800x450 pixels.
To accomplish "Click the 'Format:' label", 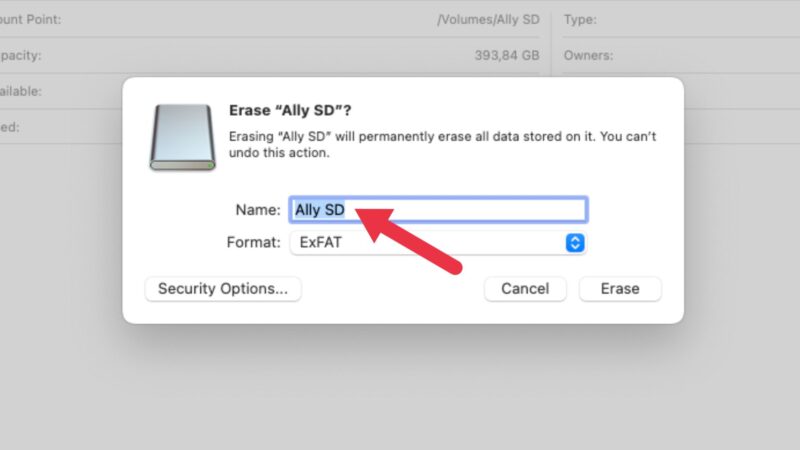I will coord(253,242).
